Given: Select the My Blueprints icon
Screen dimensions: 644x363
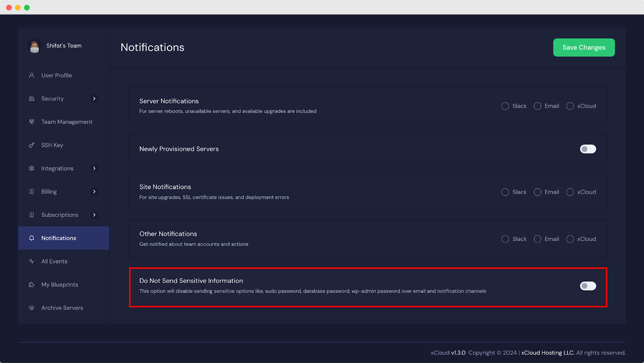Looking at the screenshot, I should [31, 285].
